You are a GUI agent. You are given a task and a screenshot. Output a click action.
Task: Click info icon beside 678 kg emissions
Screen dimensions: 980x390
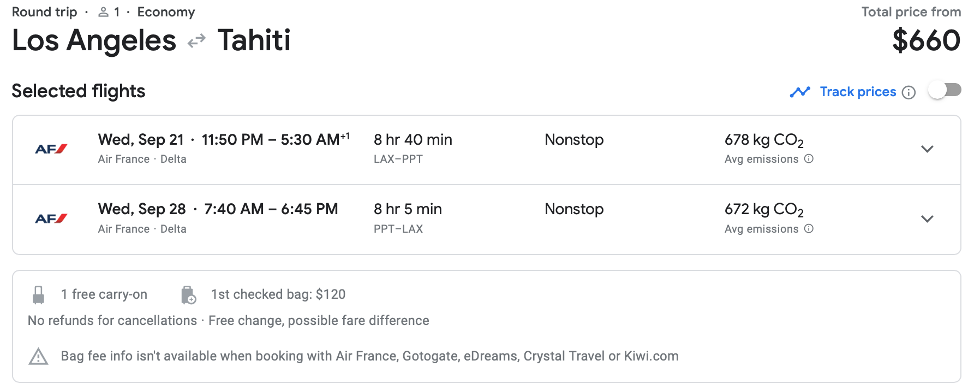tap(809, 159)
